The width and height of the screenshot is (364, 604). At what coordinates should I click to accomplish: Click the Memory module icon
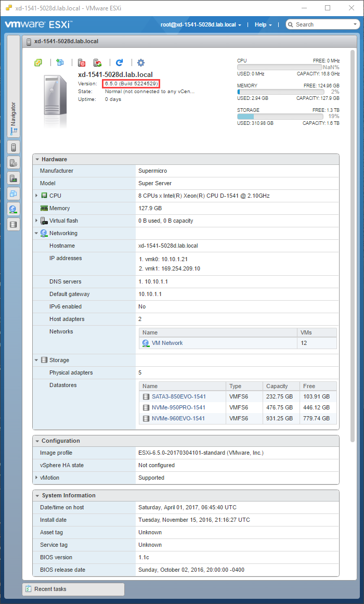(44, 208)
